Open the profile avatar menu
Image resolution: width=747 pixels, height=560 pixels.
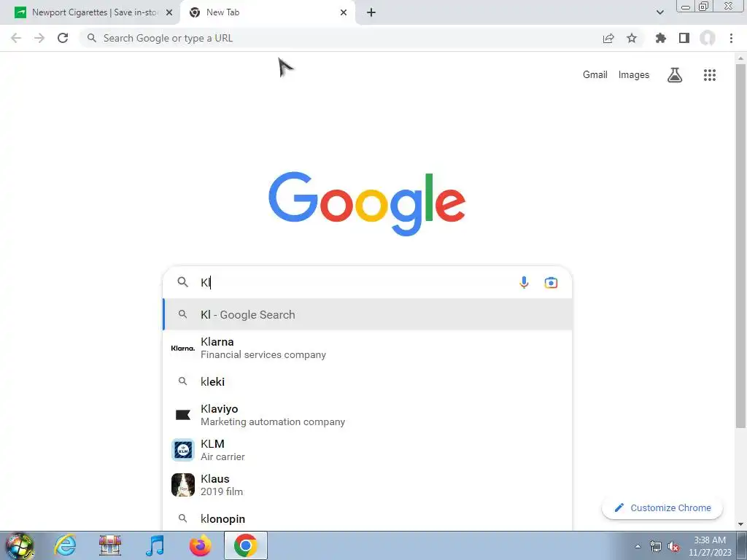(708, 38)
